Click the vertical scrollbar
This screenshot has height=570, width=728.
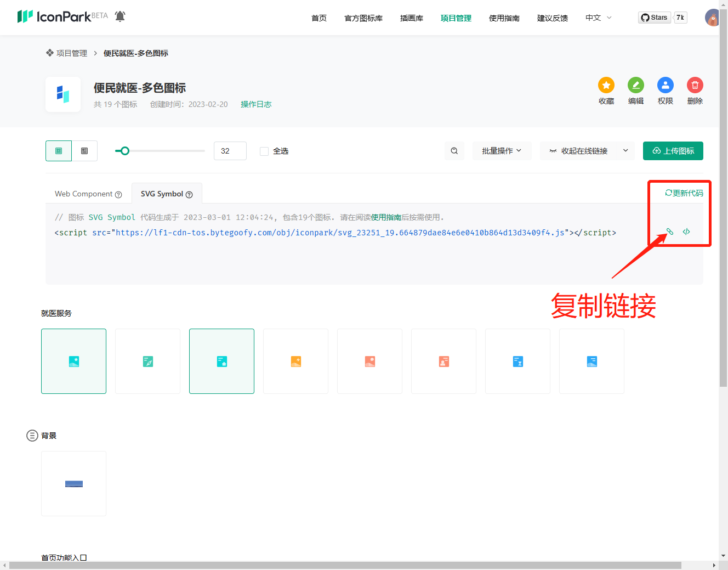[x=723, y=197]
